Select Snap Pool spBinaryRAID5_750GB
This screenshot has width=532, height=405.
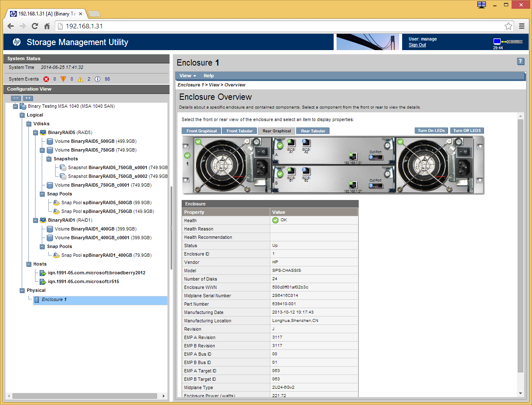107,211
